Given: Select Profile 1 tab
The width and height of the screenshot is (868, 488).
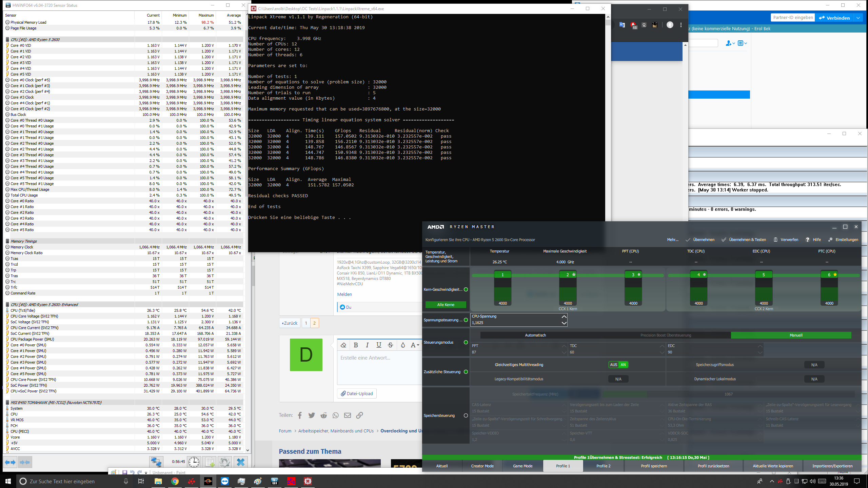Looking at the screenshot, I should click(563, 466).
